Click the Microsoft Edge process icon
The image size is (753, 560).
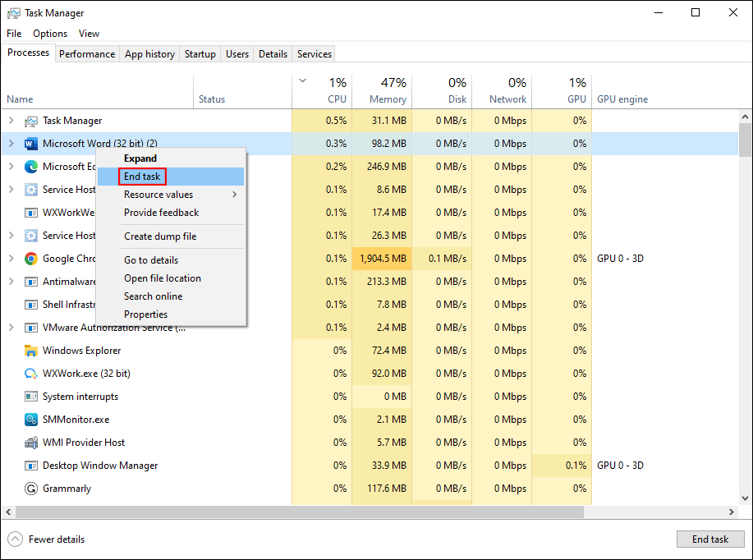pos(30,166)
